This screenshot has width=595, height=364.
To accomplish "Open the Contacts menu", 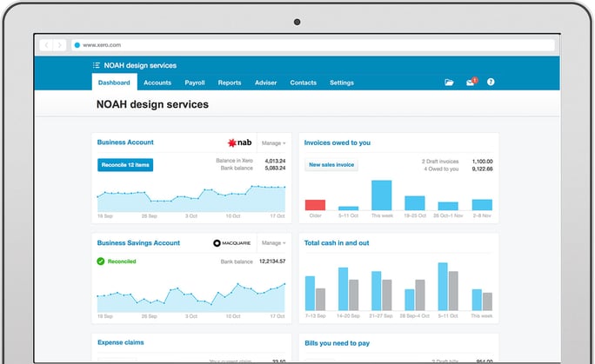I will pyautogui.click(x=304, y=83).
